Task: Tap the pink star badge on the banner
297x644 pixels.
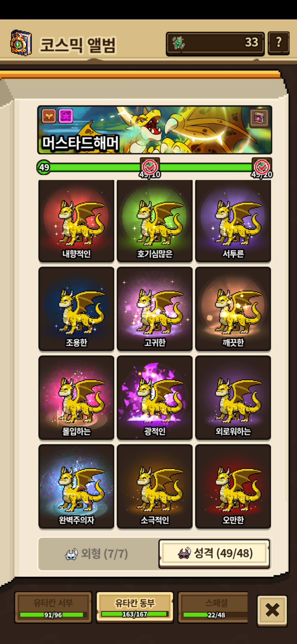Action: [66, 116]
